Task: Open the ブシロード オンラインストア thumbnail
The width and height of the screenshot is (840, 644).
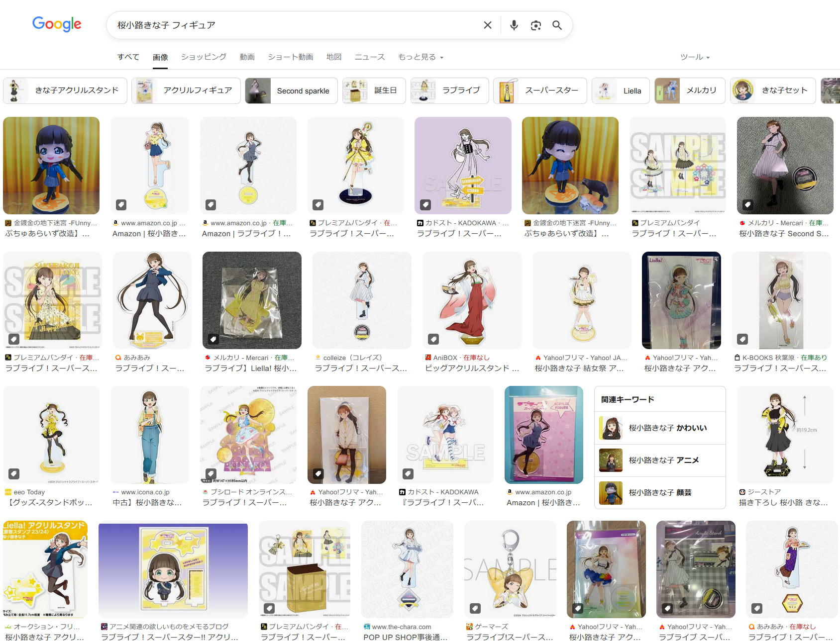Action: pos(248,435)
